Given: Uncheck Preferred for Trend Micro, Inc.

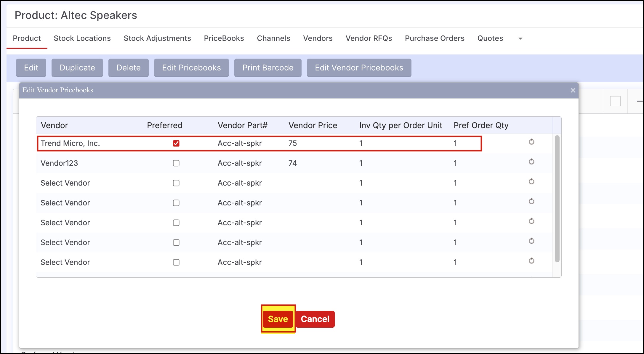Looking at the screenshot, I should [x=176, y=144].
